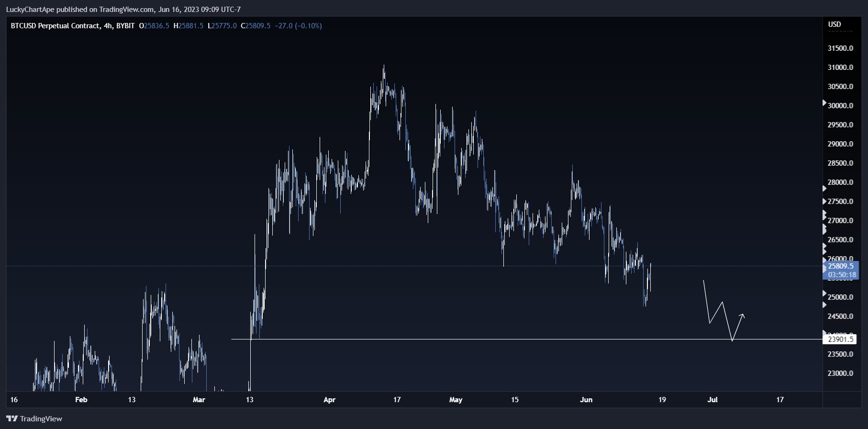Click the 13 date label between Feb and Mar
The image size is (868, 429).
point(132,400)
